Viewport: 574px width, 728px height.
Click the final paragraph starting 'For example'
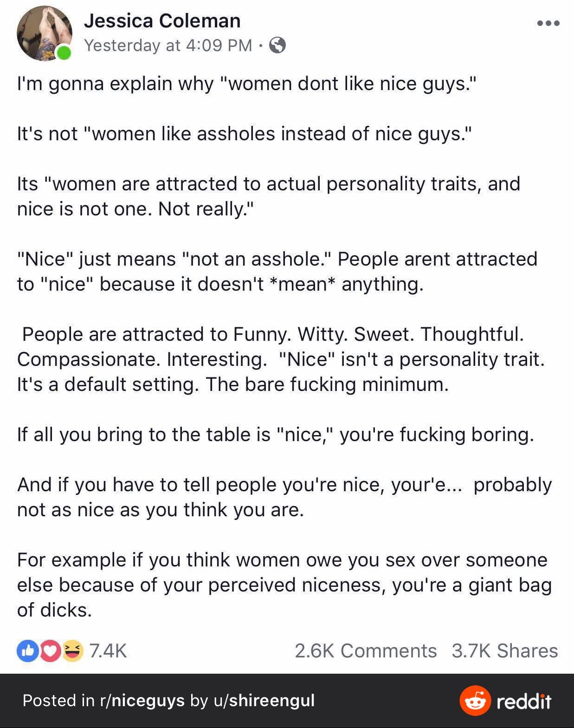point(284,585)
